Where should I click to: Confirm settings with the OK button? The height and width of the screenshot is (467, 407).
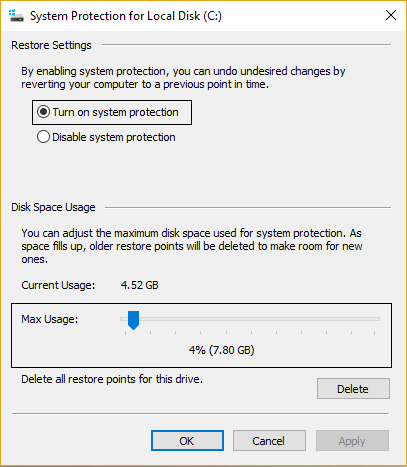point(187,441)
